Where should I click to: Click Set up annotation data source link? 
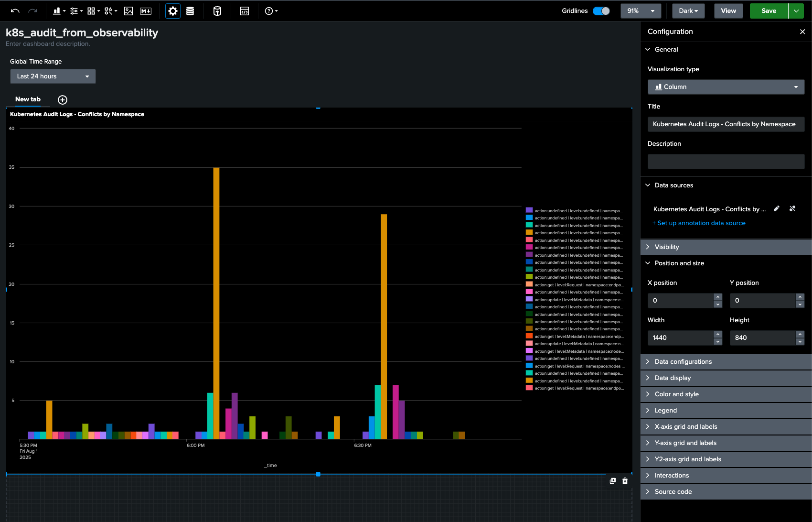pyautogui.click(x=699, y=223)
